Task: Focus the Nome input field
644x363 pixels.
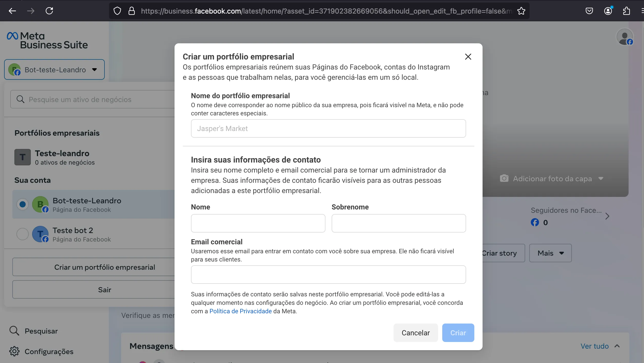Action: pyautogui.click(x=258, y=223)
